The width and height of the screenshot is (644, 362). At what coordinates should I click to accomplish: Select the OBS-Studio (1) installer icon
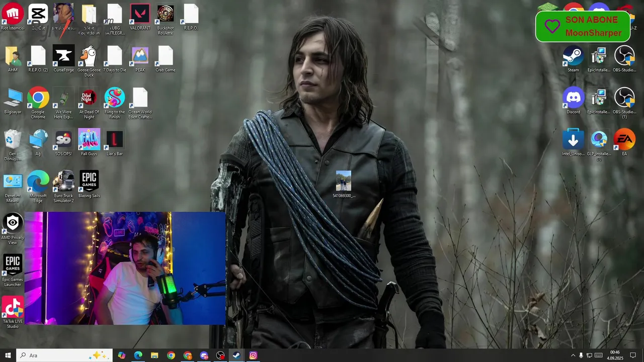[x=624, y=98]
